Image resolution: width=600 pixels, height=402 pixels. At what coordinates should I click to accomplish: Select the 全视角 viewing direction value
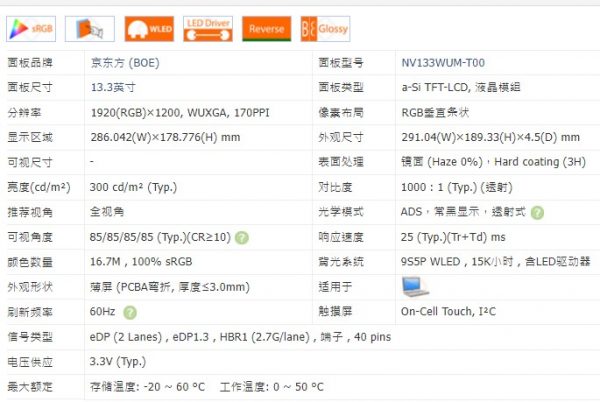pyautogui.click(x=107, y=212)
